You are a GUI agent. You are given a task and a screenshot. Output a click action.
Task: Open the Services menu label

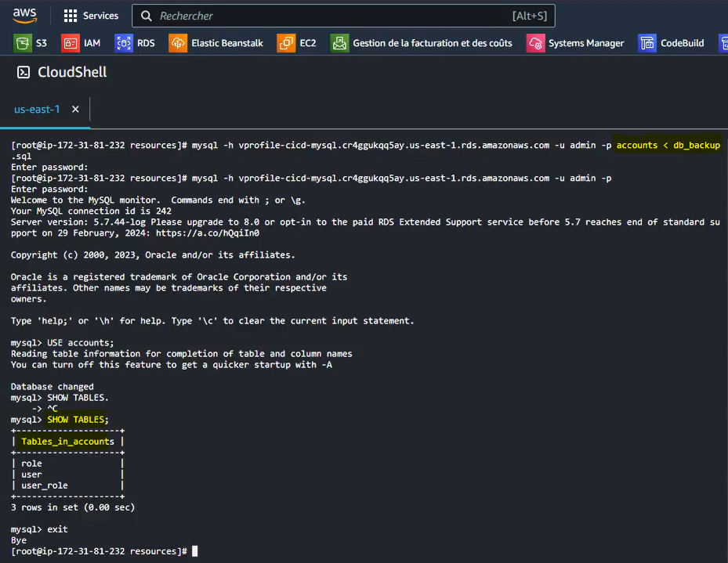[100, 16]
